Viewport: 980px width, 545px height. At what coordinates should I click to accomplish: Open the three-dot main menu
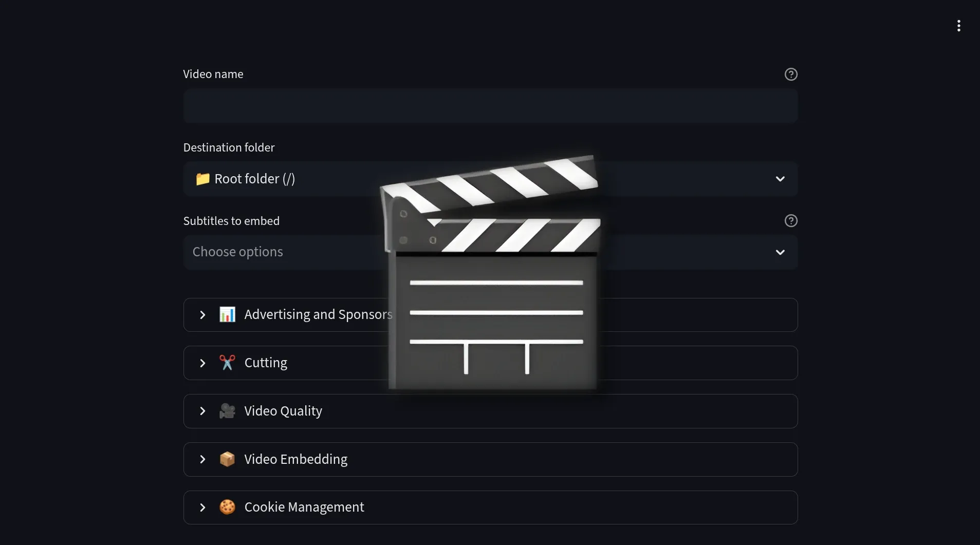[958, 26]
